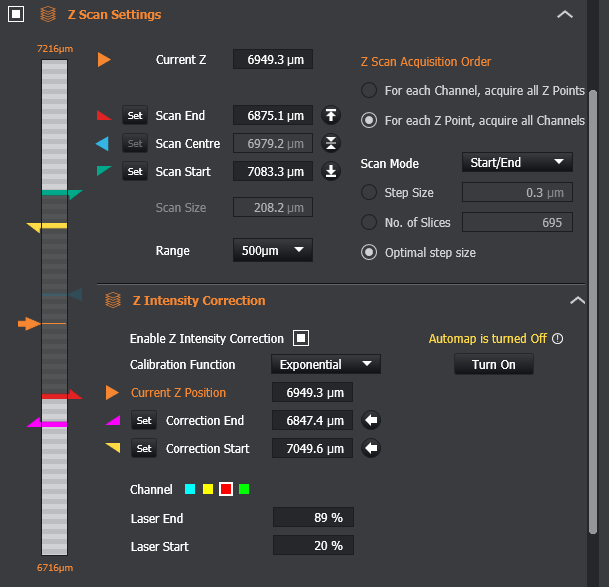Select the yellow channel swatch
The width and height of the screenshot is (609, 587).
[208, 489]
